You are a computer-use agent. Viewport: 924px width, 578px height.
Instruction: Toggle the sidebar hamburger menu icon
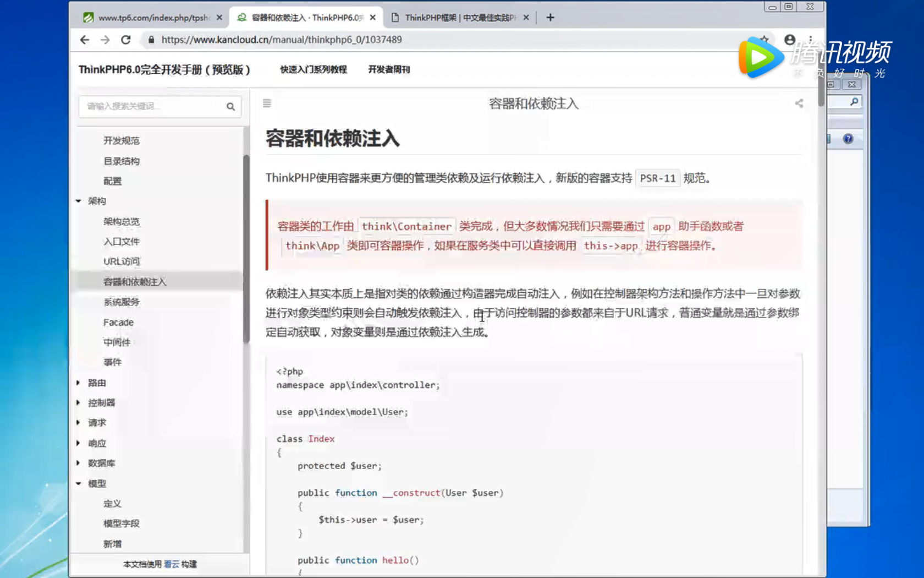tap(267, 103)
